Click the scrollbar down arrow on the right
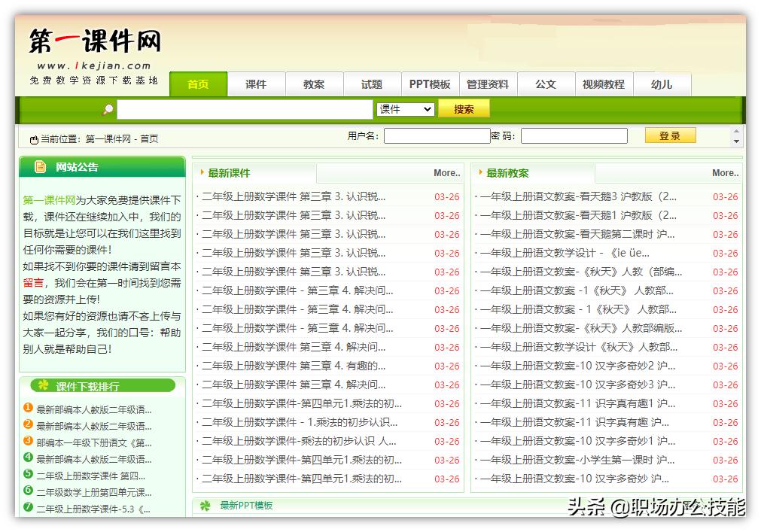 pos(735,143)
